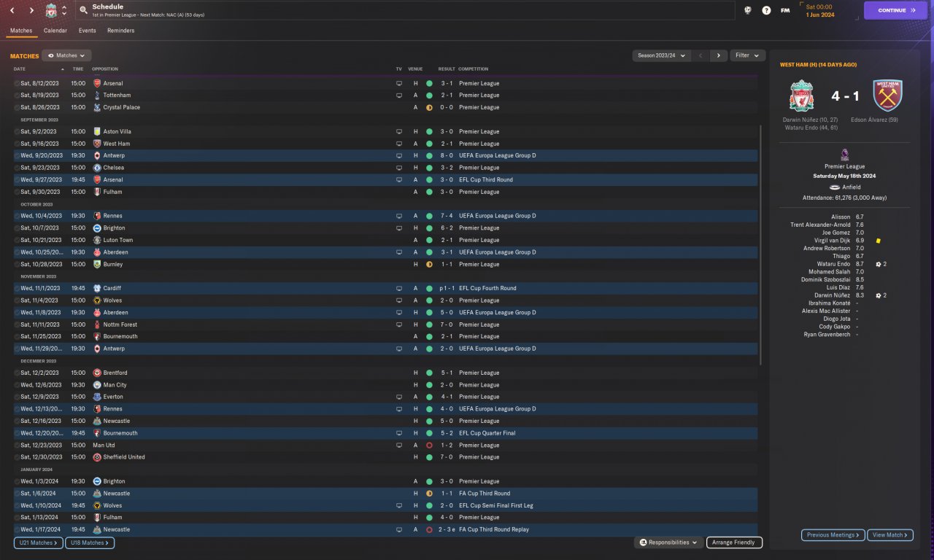
Task: Open the Matches view dropdown
Action: (66, 55)
